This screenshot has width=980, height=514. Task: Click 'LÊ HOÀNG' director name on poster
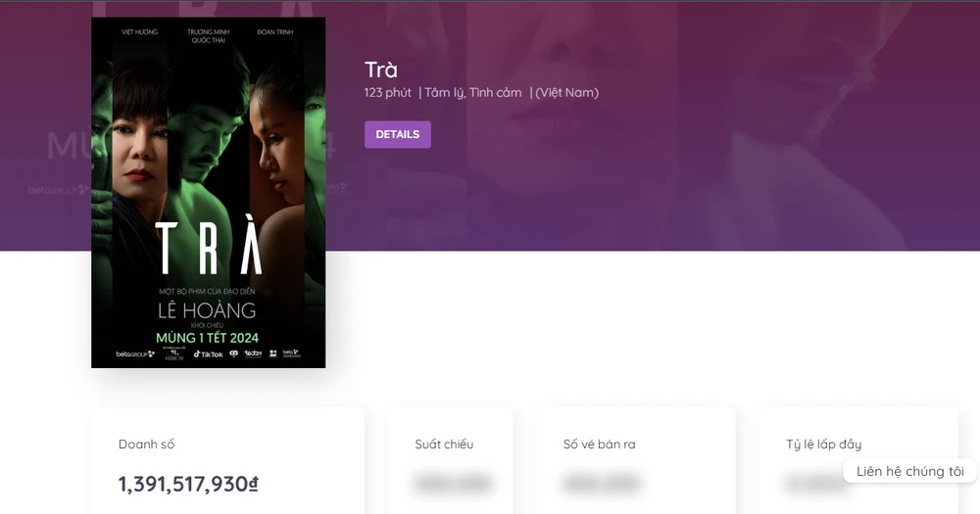point(208,310)
